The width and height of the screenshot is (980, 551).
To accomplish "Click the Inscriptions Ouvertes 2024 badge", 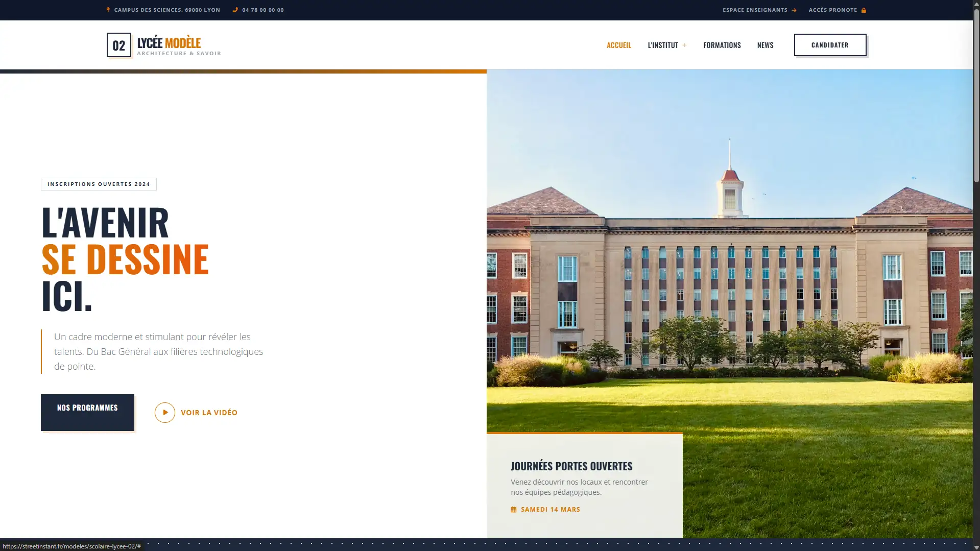I will (x=99, y=184).
